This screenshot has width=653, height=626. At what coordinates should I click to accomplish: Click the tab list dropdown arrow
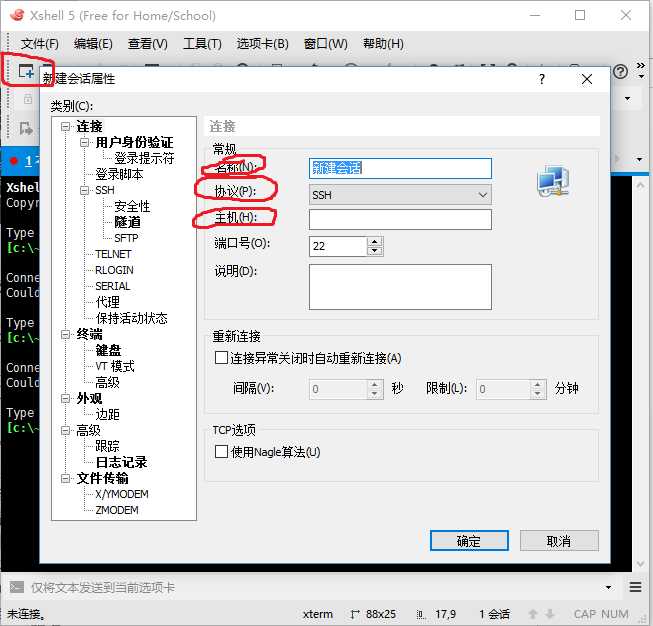point(639,160)
